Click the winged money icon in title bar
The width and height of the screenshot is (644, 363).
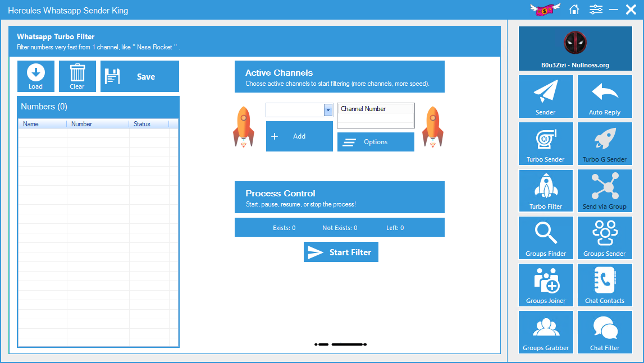[545, 10]
